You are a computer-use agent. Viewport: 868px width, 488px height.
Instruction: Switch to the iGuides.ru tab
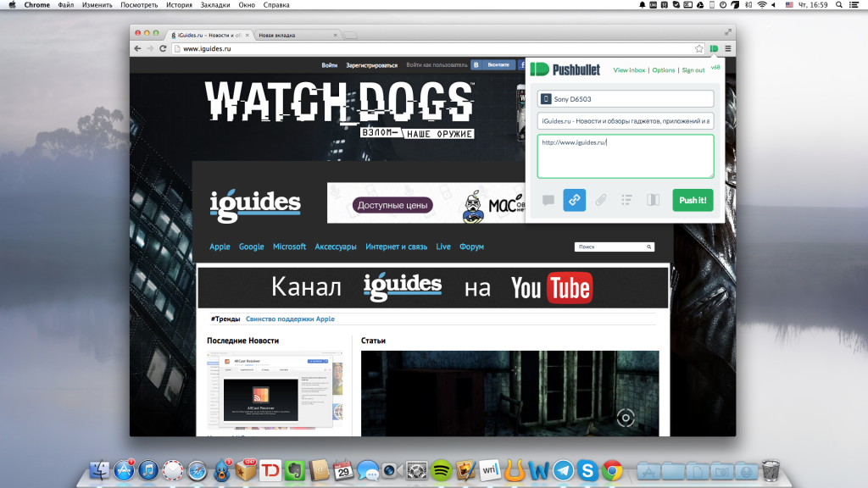click(209, 35)
